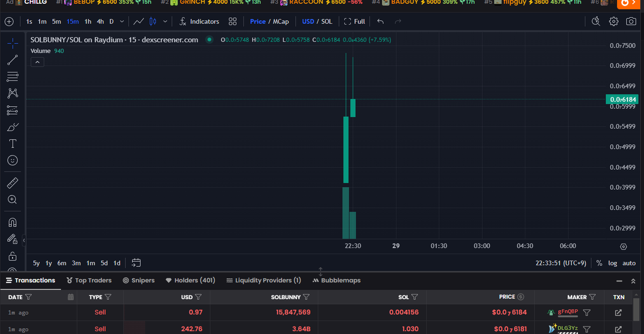The width and height of the screenshot is (644, 334).
Task: Open chart settings gear icon
Action: point(614,21)
